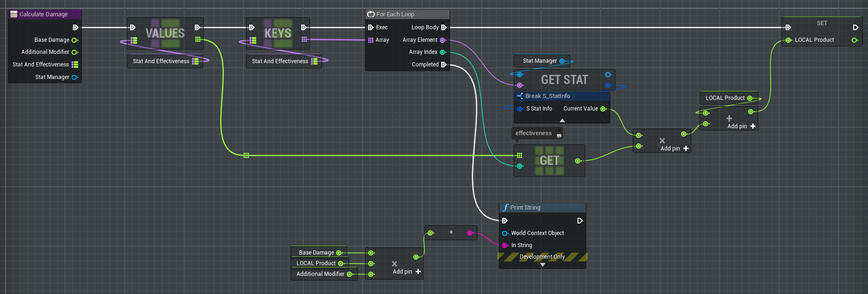Add pin on multiply node beside Base Damage
The width and height of the screenshot is (868, 294).
point(418,272)
